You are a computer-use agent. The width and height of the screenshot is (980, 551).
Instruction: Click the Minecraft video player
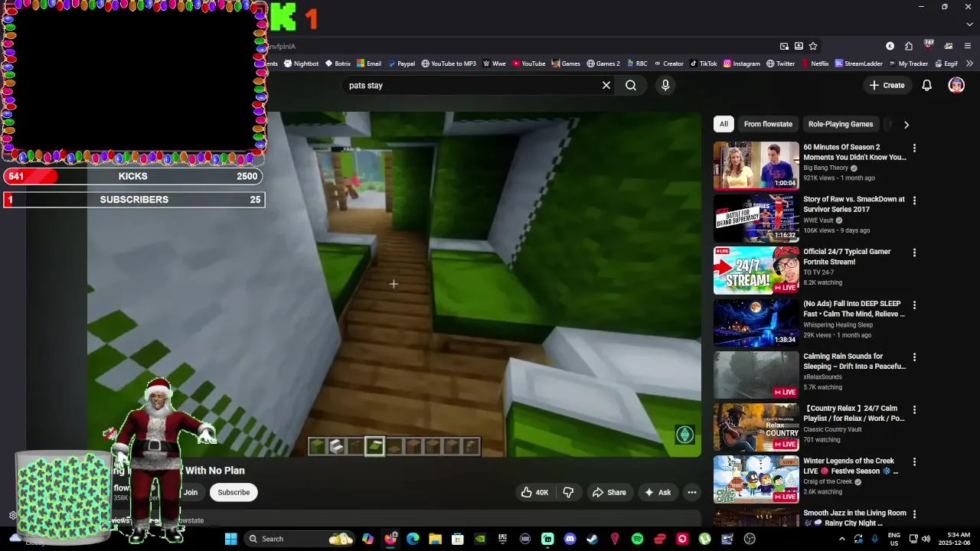[x=394, y=285]
